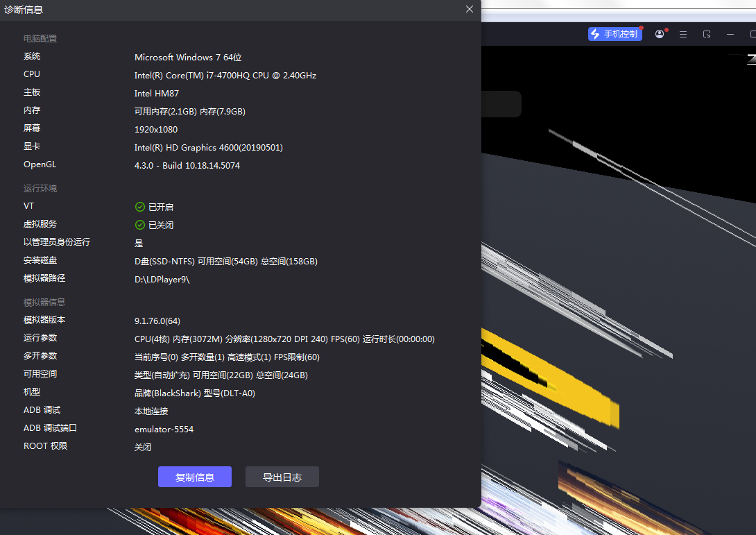Viewport: 756px width, 535px height.
Task: Click the Intel Core i7-4700HQ CPU text
Action: click(x=225, y=75)
